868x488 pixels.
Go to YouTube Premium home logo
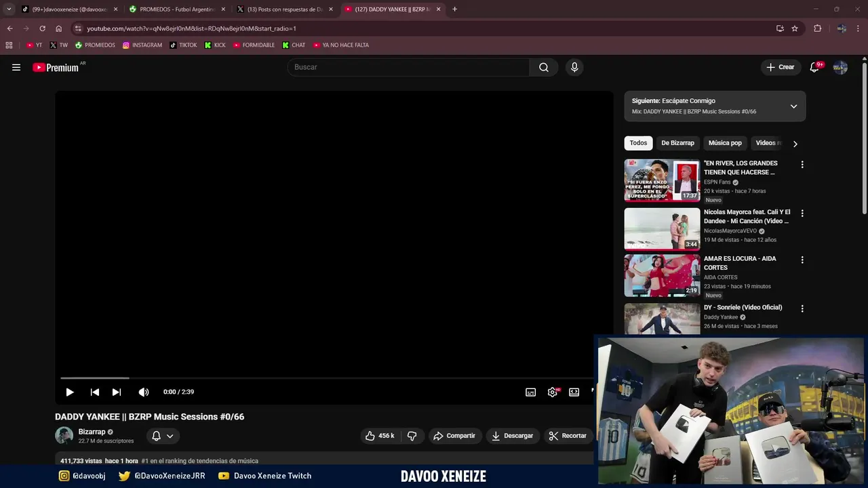pos(56,67)
